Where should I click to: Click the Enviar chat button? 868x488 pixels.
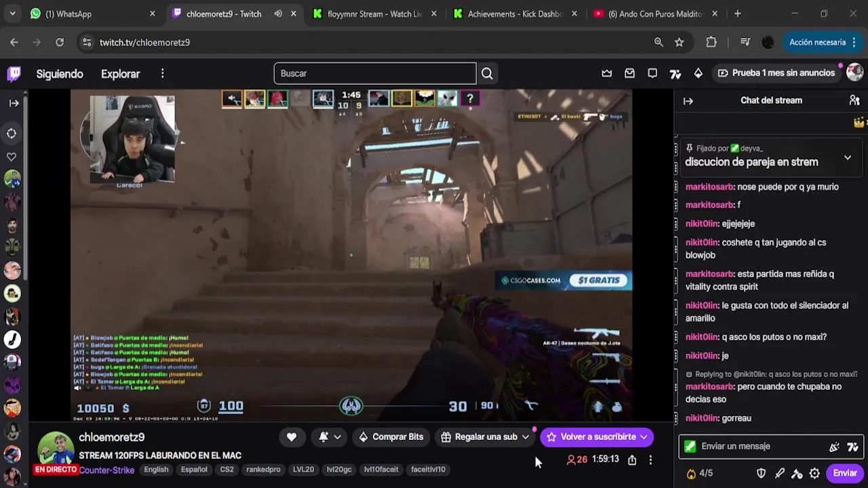coord(845,473)
